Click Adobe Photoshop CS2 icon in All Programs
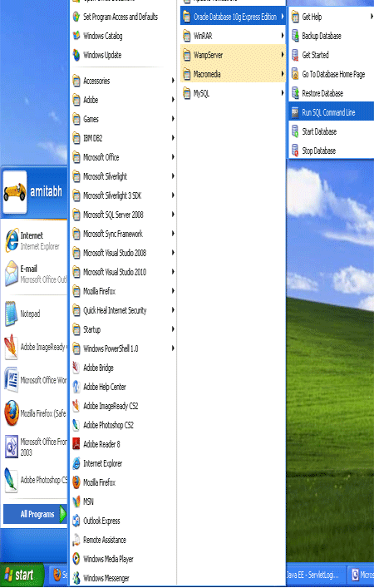 (x=76, y=425)
